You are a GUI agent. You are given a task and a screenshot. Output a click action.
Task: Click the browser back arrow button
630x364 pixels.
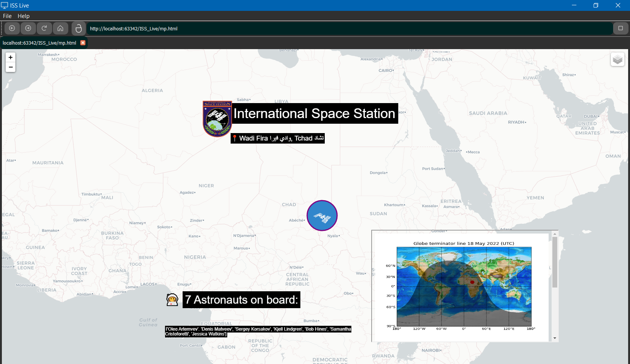[12, 28]
